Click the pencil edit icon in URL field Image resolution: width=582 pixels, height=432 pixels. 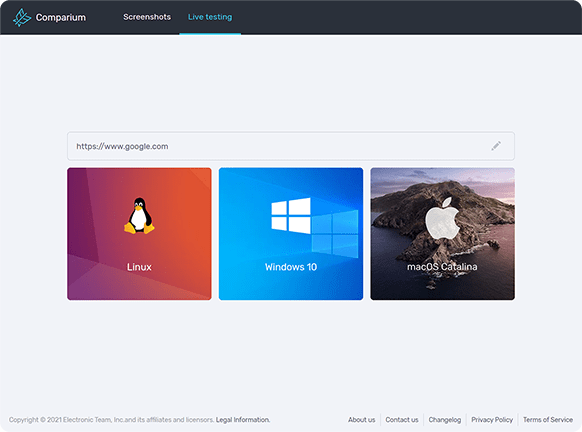pyautogui.click(x=496, y=146)
